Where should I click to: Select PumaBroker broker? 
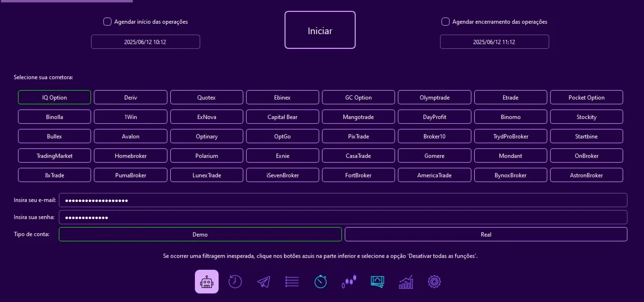tap(130, 175)
